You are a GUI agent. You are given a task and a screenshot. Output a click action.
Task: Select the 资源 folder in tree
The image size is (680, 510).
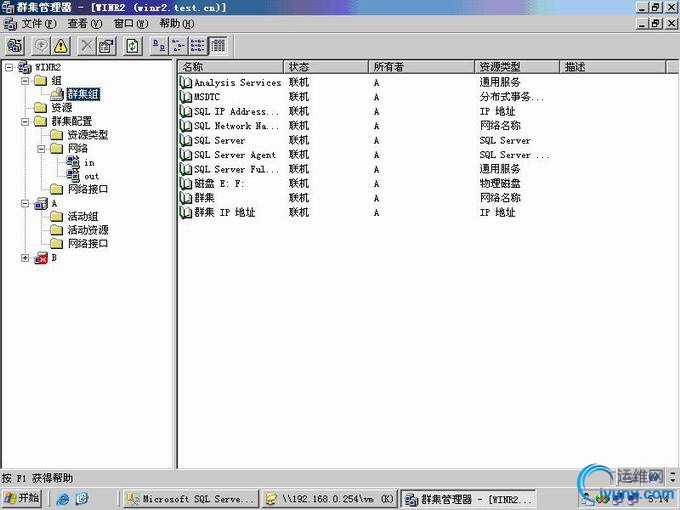tap(62, 108)
